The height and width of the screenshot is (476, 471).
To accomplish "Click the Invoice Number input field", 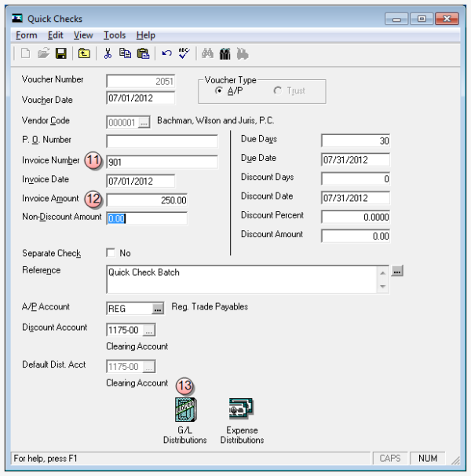I will [x=162, y=162].
